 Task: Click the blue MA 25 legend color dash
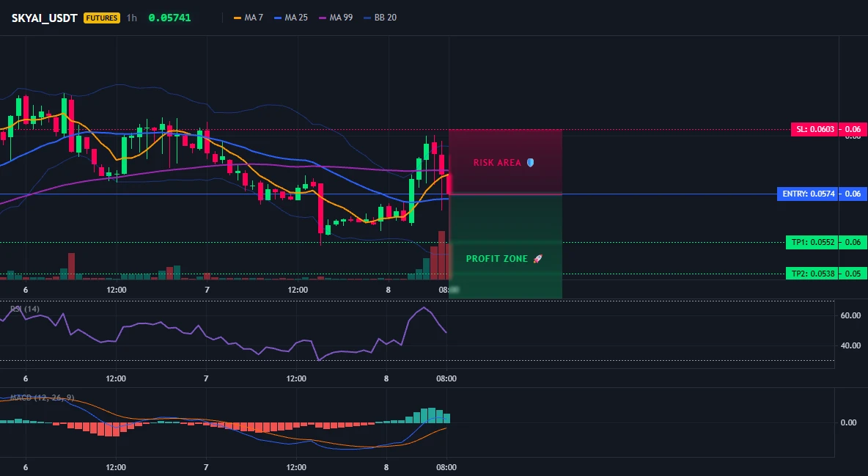tap(278, 18)
